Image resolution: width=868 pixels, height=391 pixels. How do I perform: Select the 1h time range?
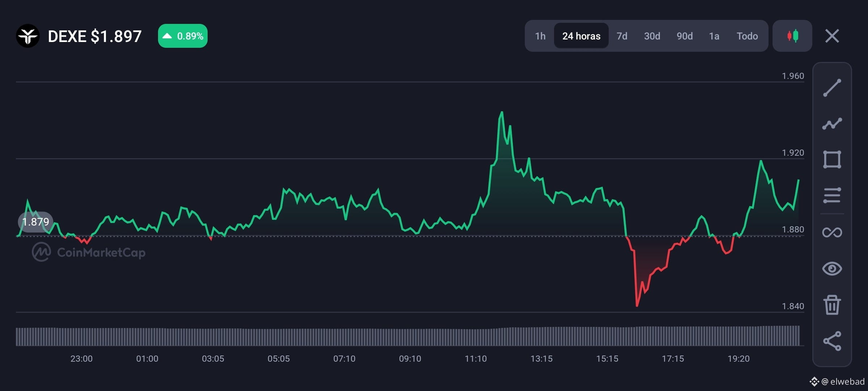pyautogui.click(x=540, y=36)
